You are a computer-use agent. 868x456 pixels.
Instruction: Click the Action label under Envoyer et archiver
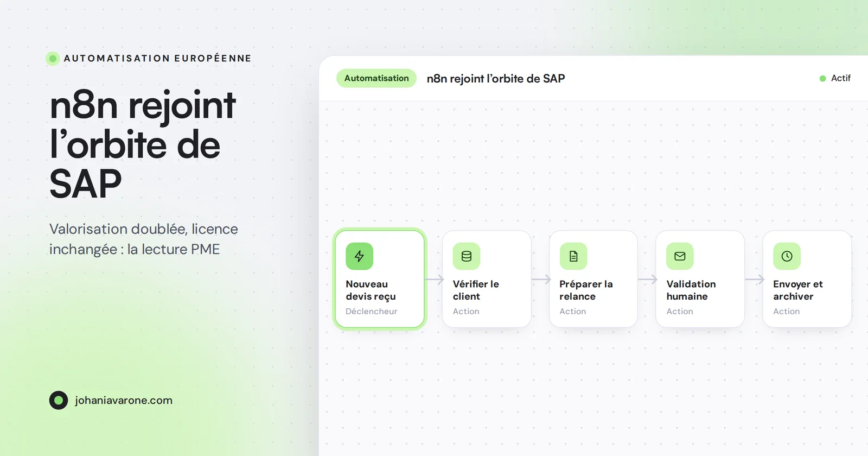[787, 311]
